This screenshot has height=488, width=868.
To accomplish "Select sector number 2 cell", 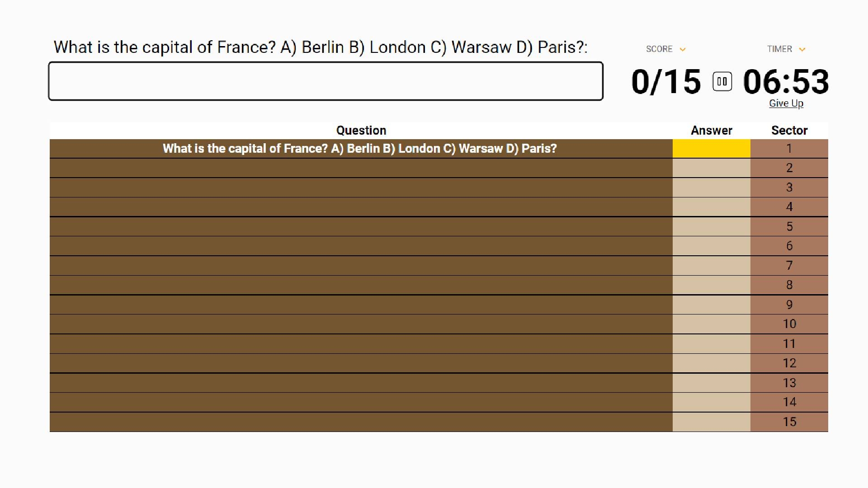I will [x=789, y=168].
